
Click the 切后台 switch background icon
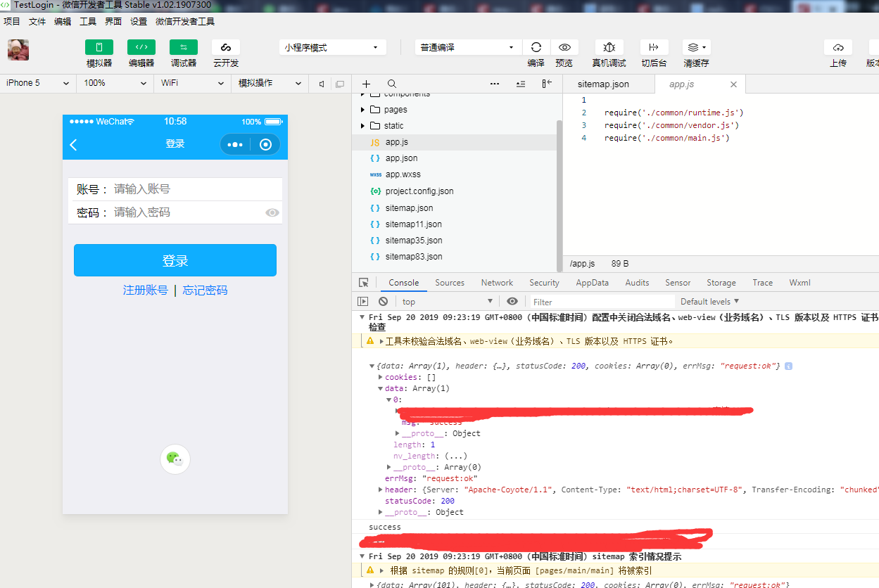(654, 47)
